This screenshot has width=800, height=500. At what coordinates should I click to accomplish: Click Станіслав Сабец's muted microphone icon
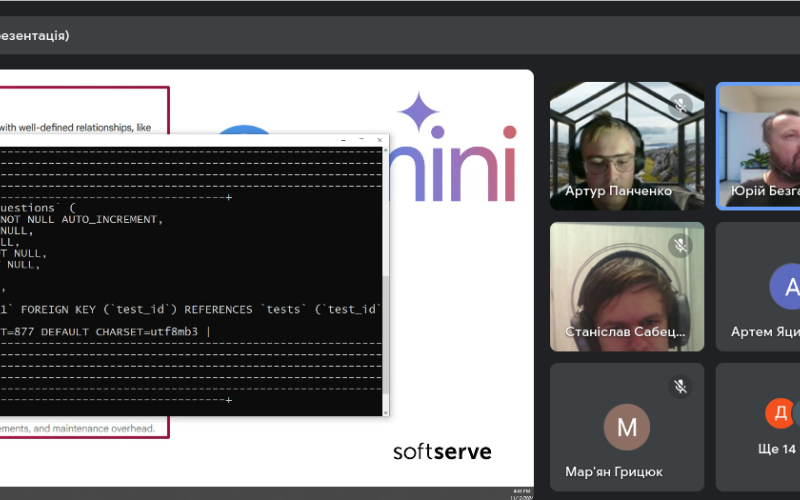coord(680,245)
